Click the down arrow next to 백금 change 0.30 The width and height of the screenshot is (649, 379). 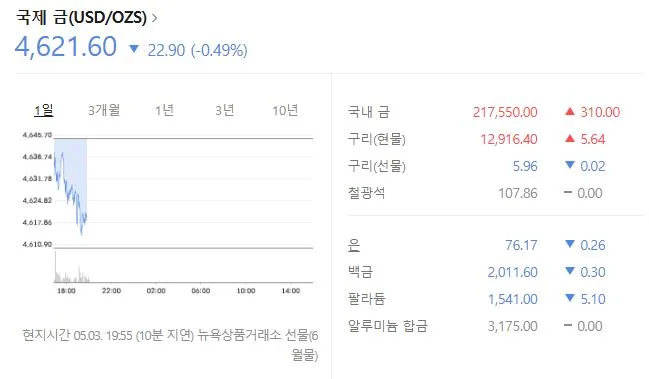(570, 271)
